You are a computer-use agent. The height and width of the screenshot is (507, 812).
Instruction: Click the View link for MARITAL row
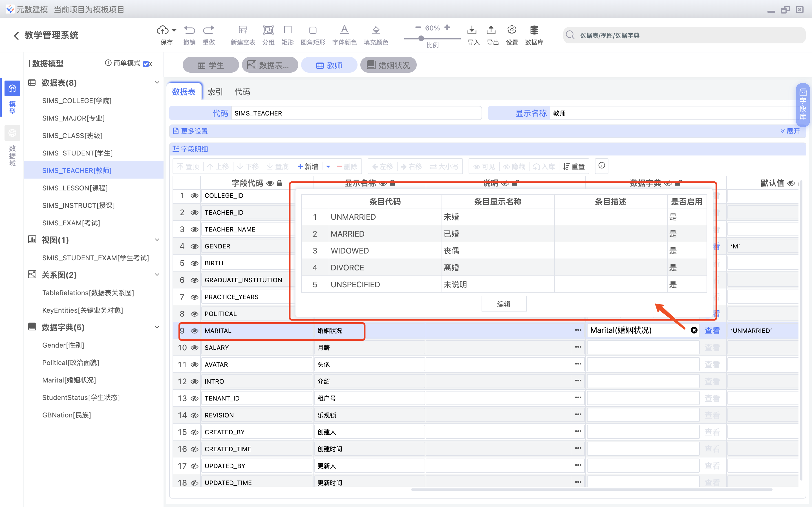[712, 331]
